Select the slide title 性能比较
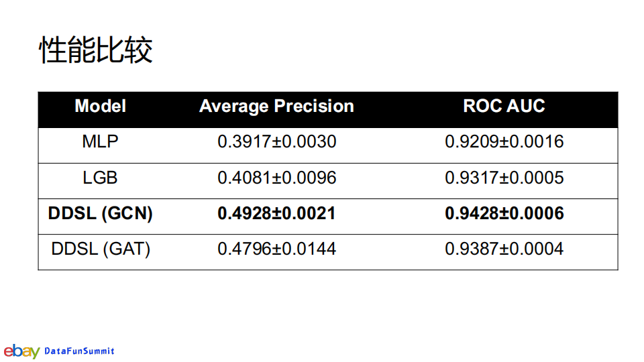Viewport: 644px width, 362px height. point(96,51)
